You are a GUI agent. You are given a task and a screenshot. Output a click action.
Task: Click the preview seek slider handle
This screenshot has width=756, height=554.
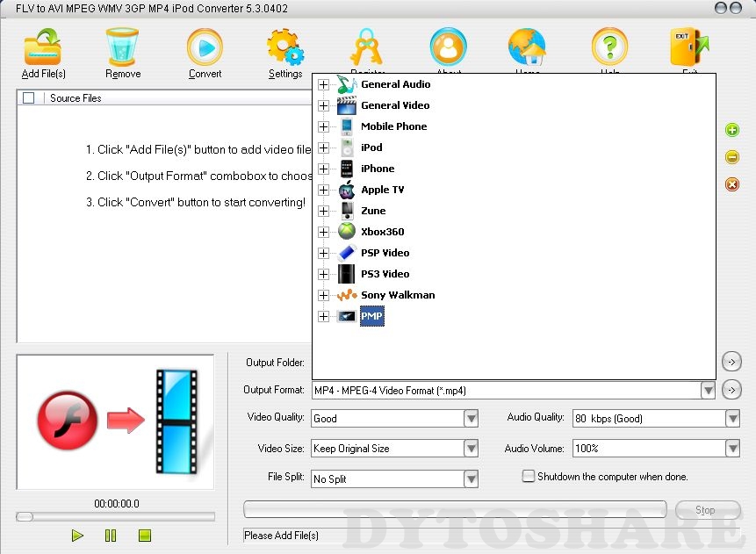tap(24, 517)
